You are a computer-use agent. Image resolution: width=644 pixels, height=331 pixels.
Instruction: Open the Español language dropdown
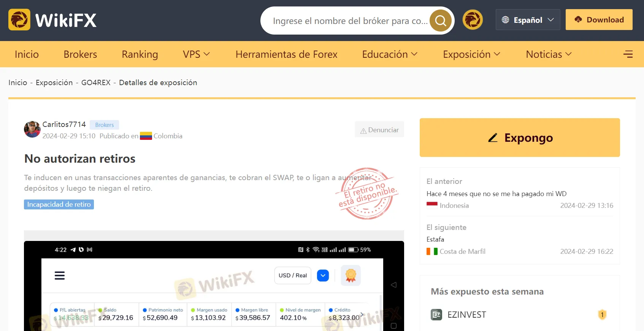tap(528, 20)
